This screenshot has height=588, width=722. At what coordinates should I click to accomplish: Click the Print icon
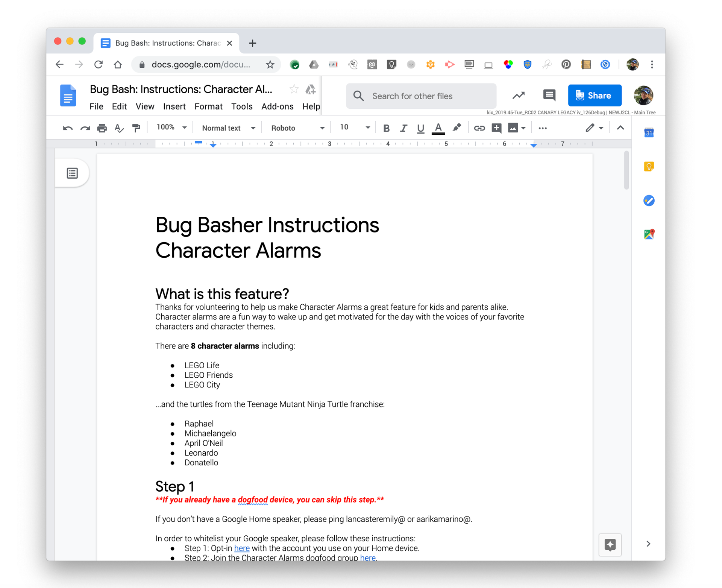(x=102, y=128)
